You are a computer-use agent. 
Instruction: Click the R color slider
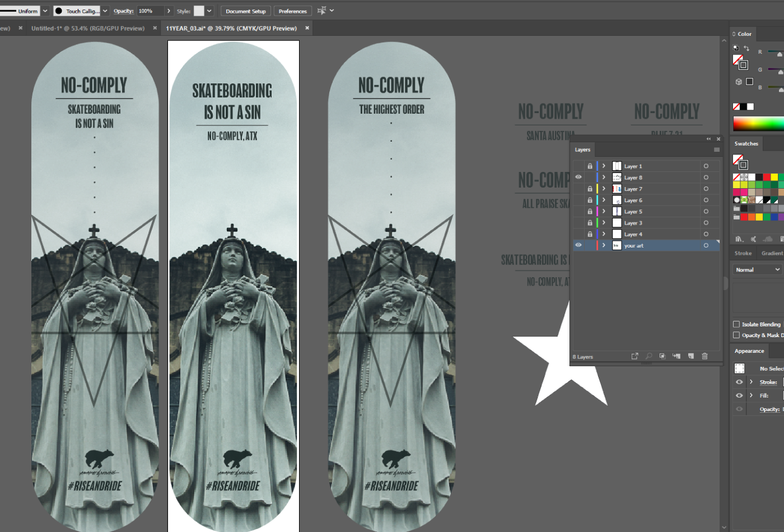776,52
